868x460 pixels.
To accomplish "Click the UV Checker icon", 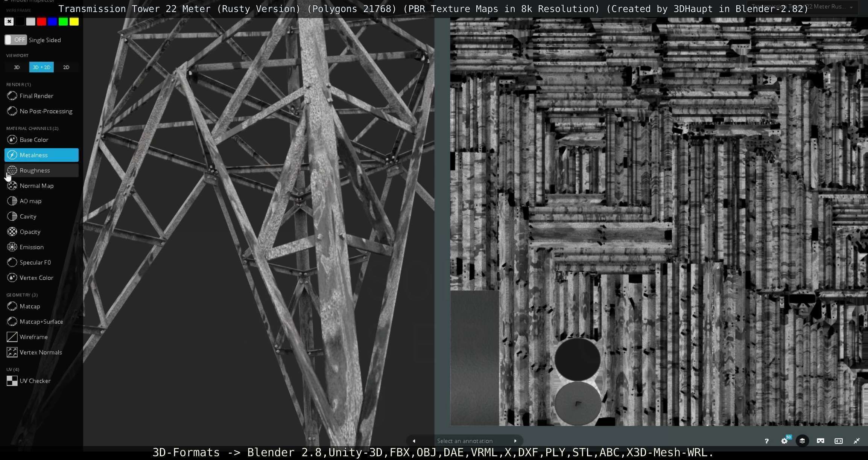I will click(12, 381).
